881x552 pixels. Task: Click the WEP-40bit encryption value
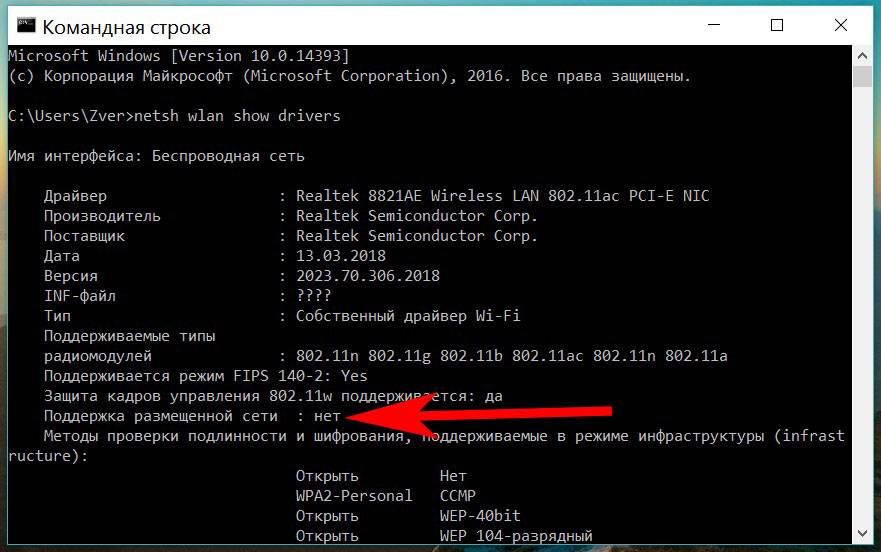coord(480,516)
